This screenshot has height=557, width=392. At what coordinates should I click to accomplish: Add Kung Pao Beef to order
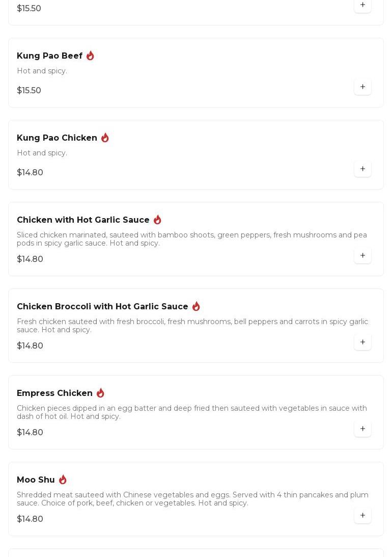[362, 87]
